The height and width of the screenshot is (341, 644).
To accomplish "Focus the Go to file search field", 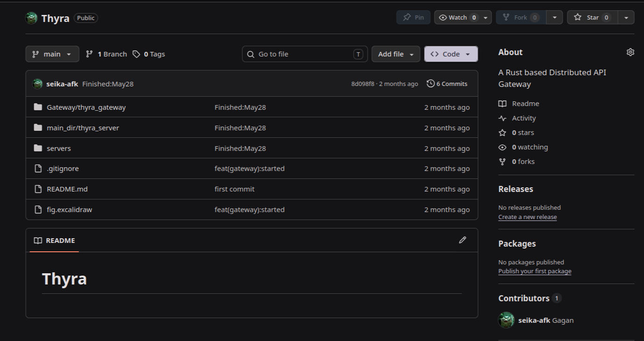I will 305,54.
